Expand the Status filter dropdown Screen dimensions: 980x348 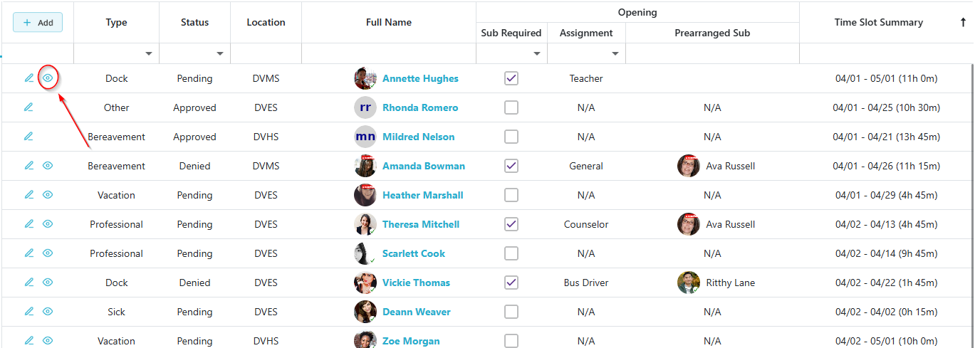pos(220,53)
